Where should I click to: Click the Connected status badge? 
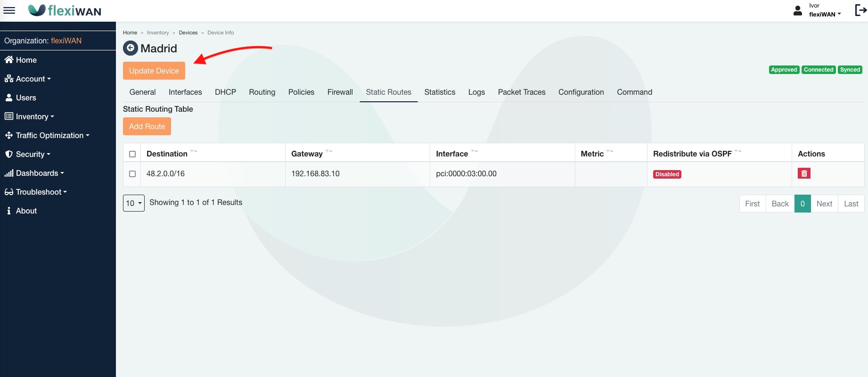pyautogui.click(x=819, y=70)
